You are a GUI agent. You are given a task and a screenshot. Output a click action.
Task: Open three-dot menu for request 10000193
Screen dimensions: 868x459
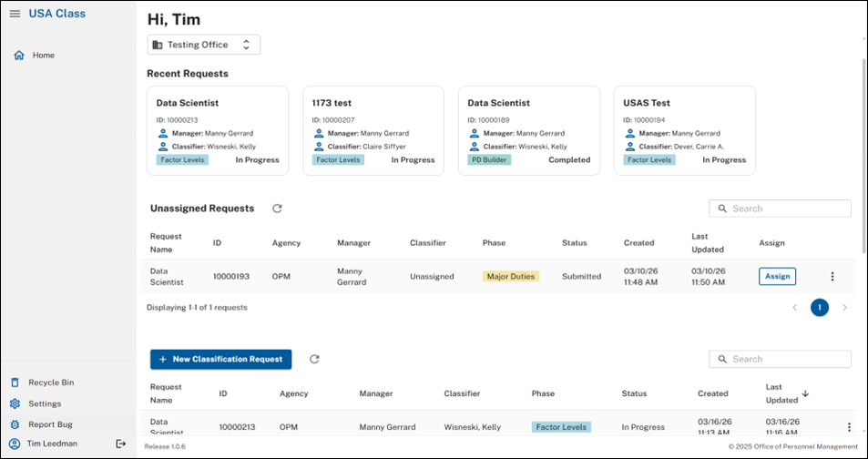pos(832,276)
